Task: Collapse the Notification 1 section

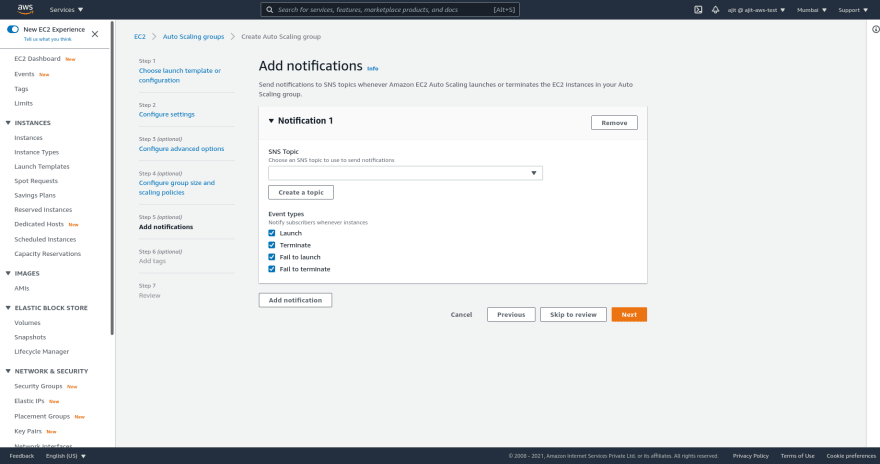Action: [x=271, y=121]
